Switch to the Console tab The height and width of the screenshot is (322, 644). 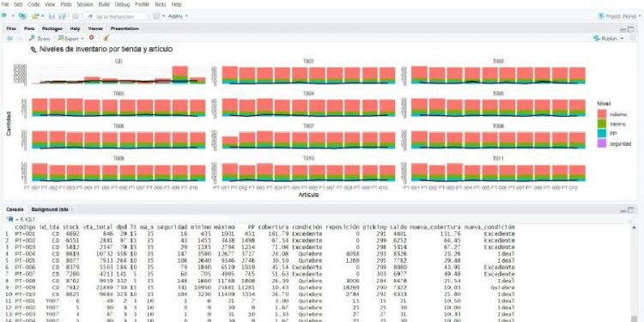(15, 210)
